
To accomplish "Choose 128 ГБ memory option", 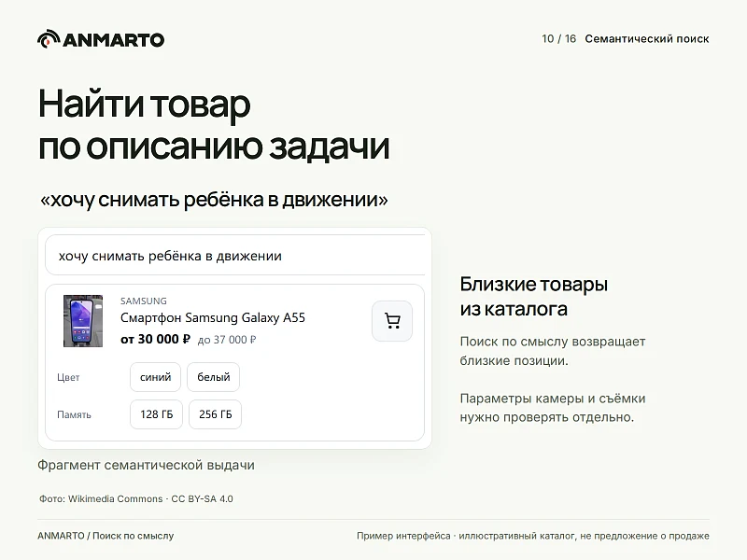I will [x=156, y=414].
